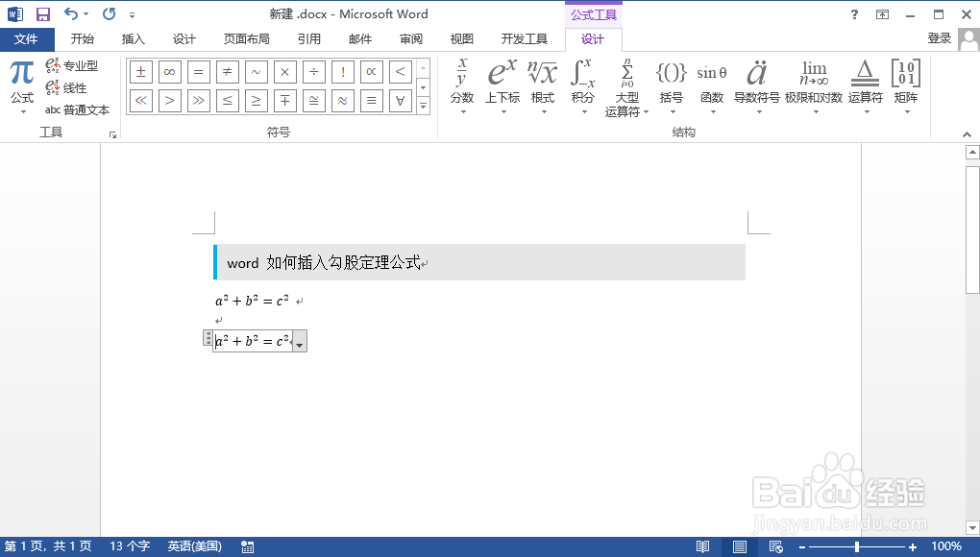Open the Large Operator (大型运算符) dropdown
Image resolution: width=980 pixels, height=557 pixels.
coord(626,87)
